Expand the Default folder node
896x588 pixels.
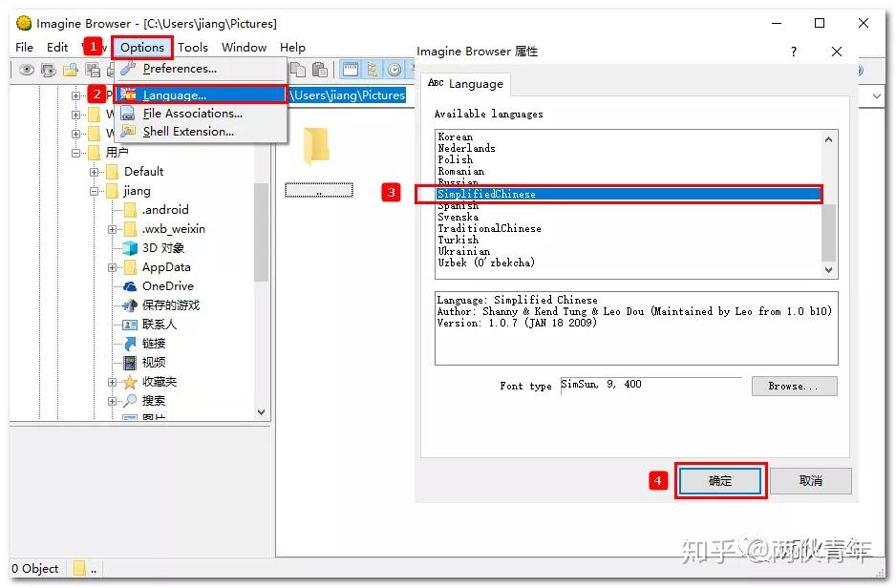[x=94, y=172]
